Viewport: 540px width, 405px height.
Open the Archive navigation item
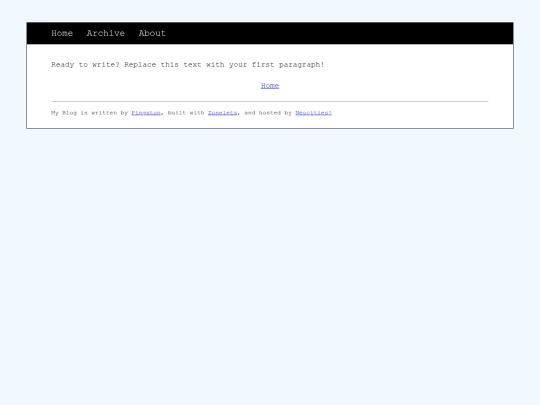pyautogui.click(x=106, y=33)
